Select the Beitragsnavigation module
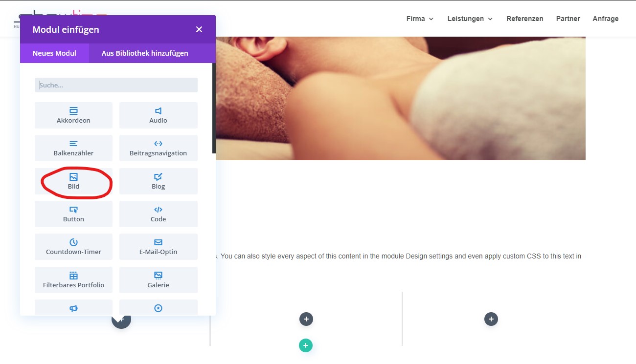The width and height of the screenshot is (636, 364). (158, 148)
